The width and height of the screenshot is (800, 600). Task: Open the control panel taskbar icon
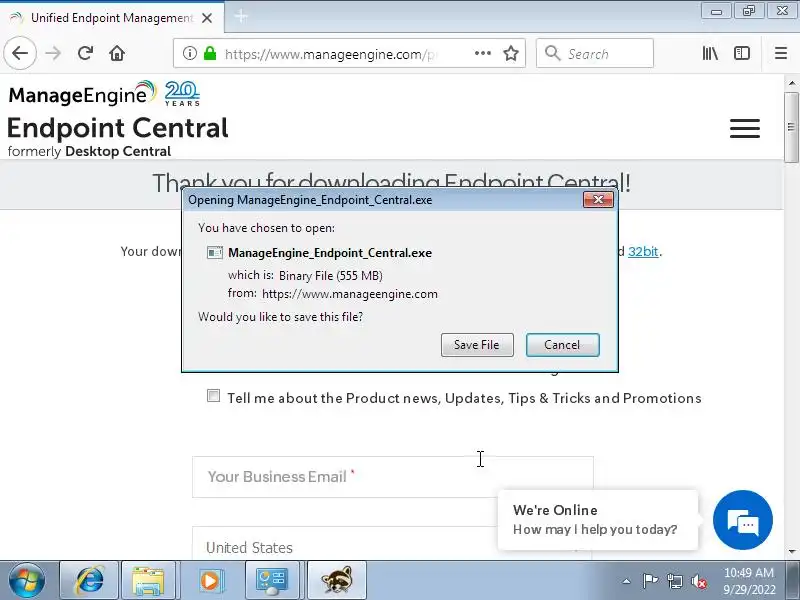pyautogui.click(x=272, y=581)
